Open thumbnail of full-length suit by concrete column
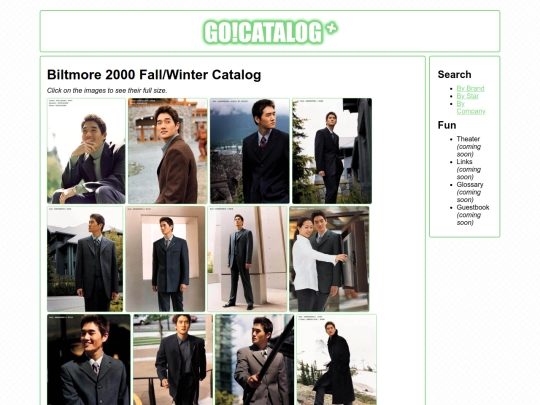Image resolution: width=540 pixels, height=405 pixels. pos(247,259)
